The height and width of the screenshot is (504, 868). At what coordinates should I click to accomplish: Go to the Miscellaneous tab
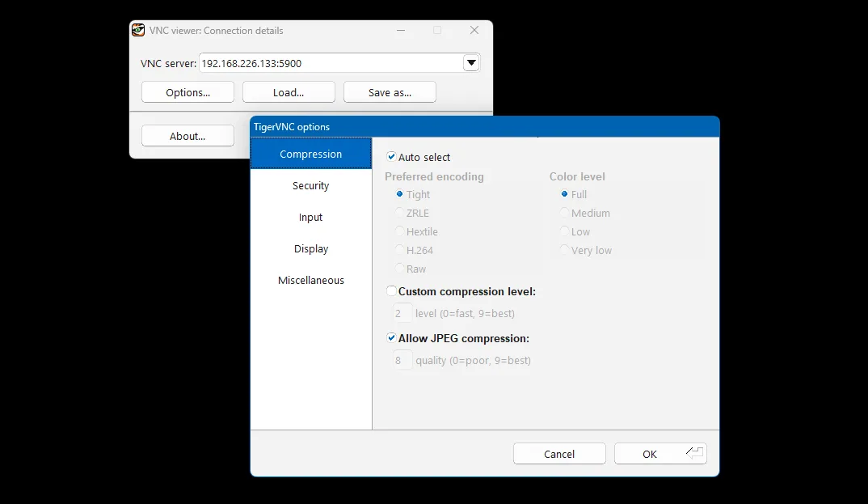(x=310, y=280)
